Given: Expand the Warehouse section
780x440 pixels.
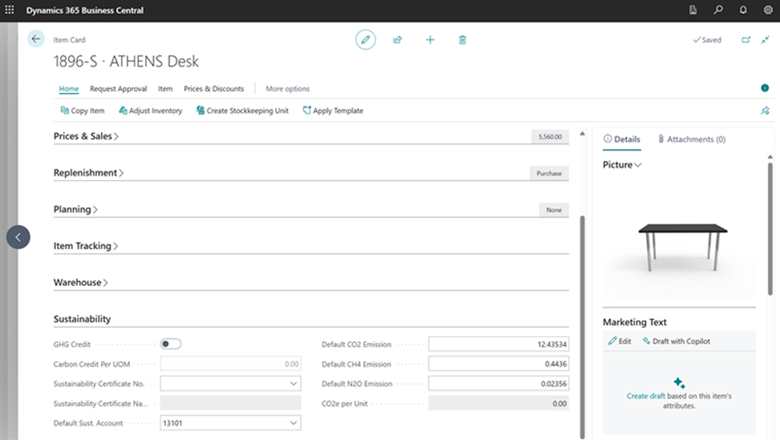Looking at the screenshot, I should pos(81,282).
